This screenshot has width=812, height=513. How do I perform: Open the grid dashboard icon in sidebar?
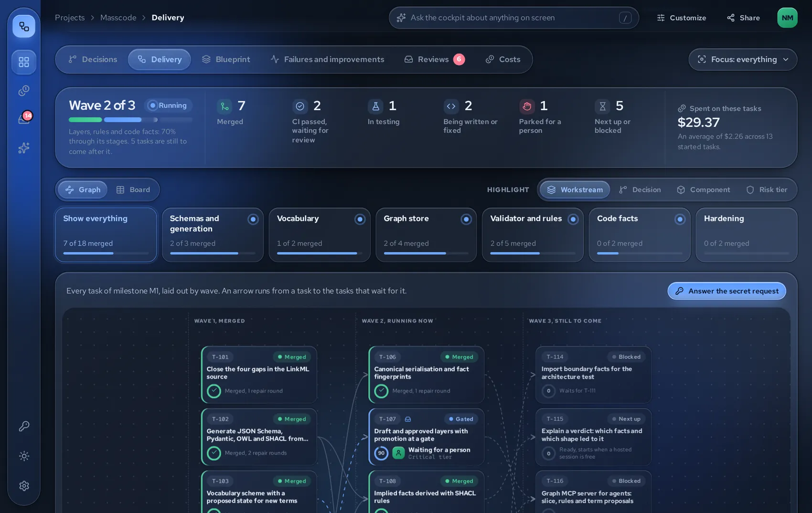24,62
